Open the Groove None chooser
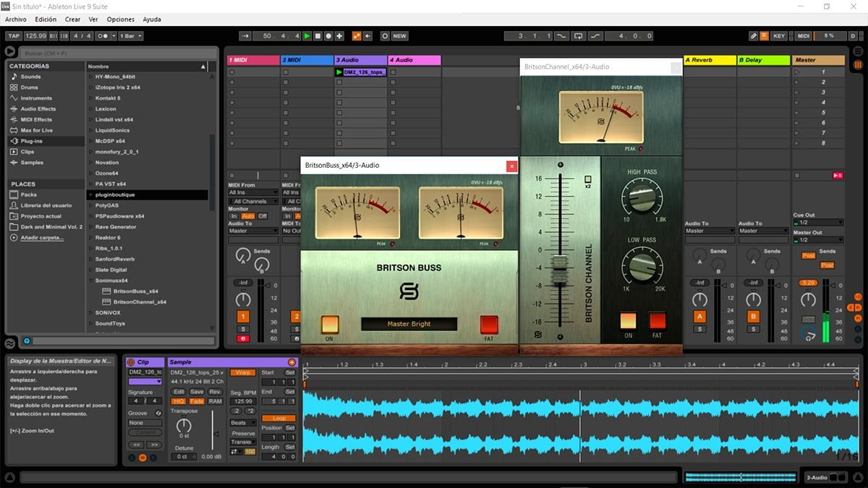 pyautogui.click(x=145, y=423)
